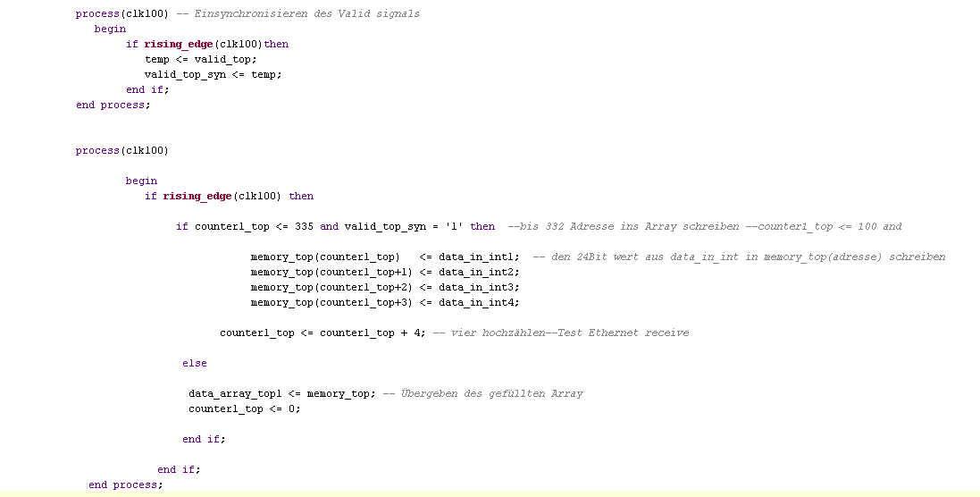Click first 'end process;' after valid sync
The width and height of the screenshot is (980, 497).
point(113,105)
